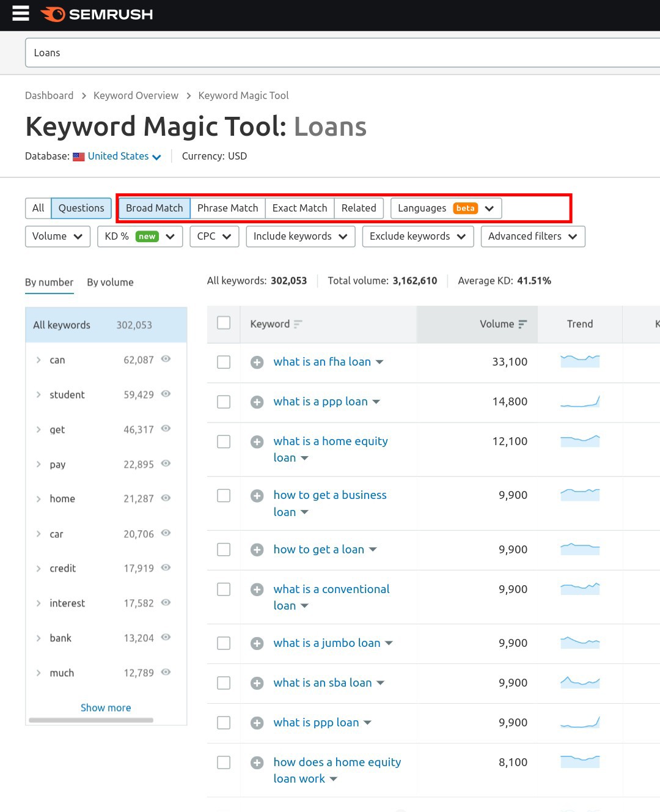
Task: Switch to By number grouping
Action: click(x=49, y=282)
